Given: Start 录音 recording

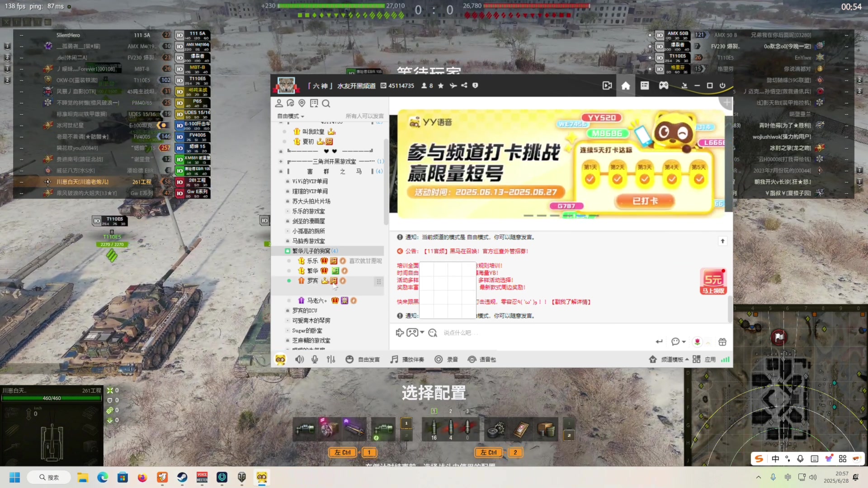Looking at the screenshot, I should tap(446, 360).
